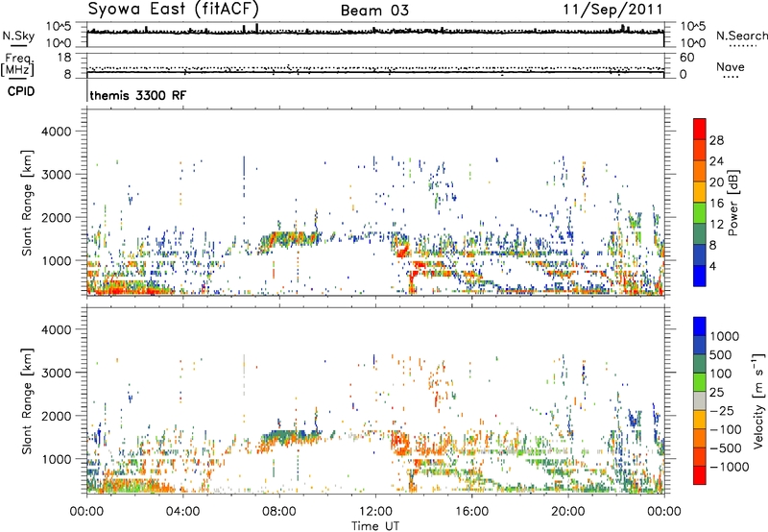Click the date '11/Sep/2011'
The height and width of the screenshot is (532, 768).
pos(612,10)
